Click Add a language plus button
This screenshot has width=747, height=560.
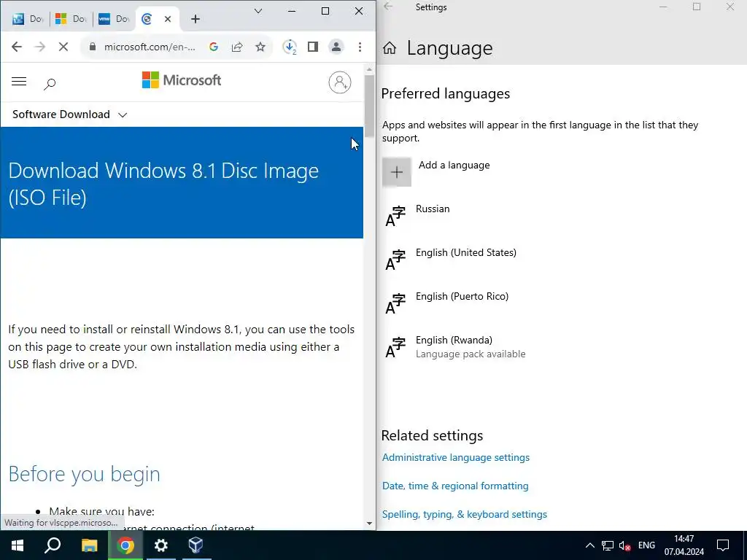[397, 172]
